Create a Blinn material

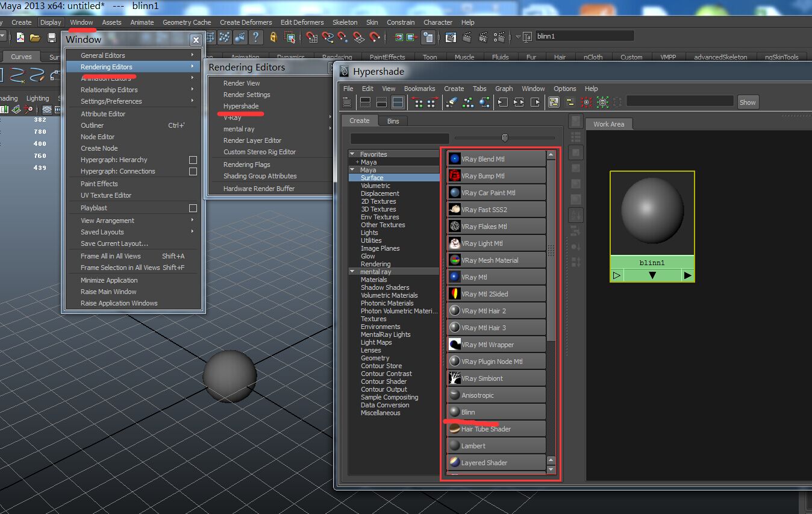click(x=496, y=412)
